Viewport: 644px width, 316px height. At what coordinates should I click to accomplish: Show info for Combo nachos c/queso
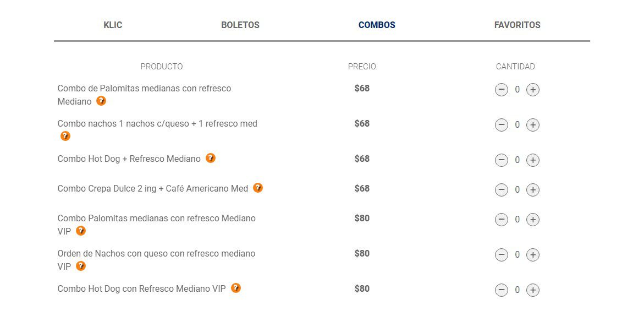65,136
